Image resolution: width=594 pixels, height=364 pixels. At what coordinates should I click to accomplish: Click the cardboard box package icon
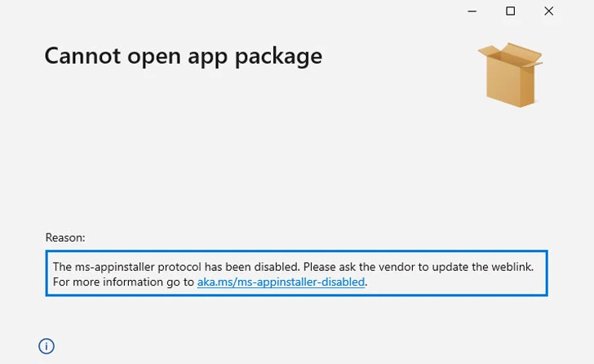point(510,74)
